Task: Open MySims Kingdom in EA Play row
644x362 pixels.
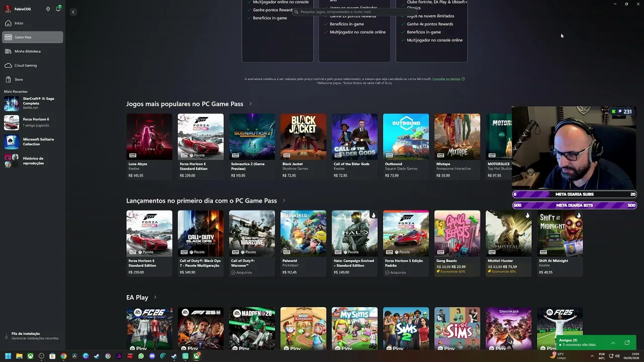Action: click(303, 328)
